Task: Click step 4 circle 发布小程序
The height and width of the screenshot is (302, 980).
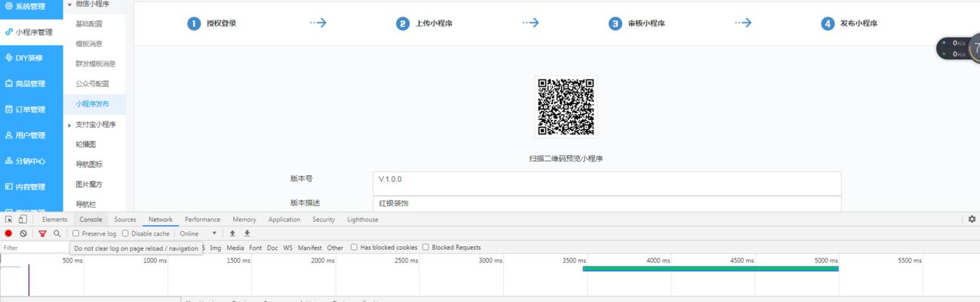Action: 828,23
